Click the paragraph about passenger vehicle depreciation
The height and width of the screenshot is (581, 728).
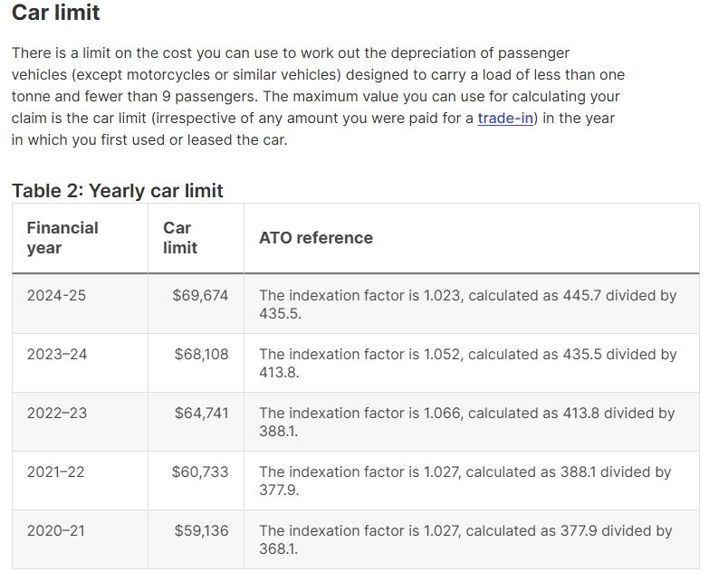317,97
